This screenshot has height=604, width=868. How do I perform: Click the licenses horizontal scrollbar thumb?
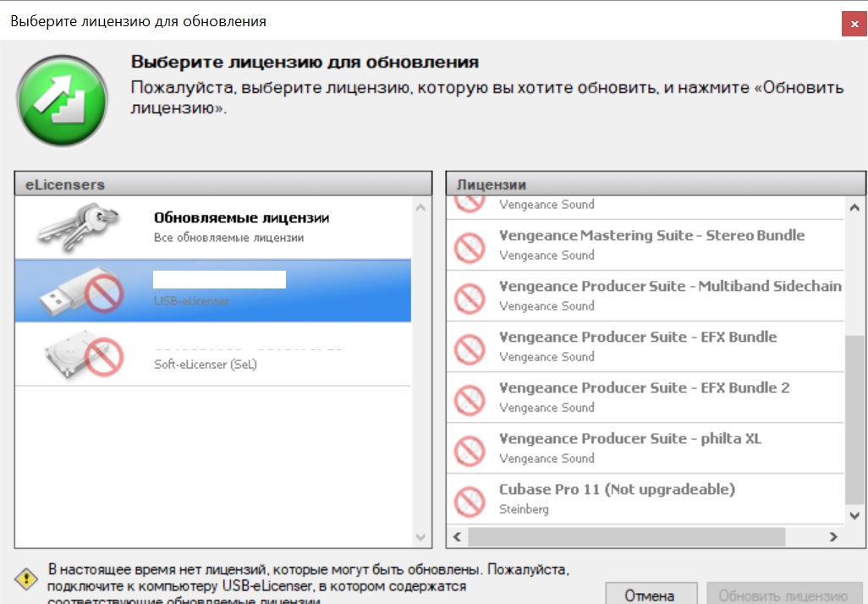(x=627, y=536)
